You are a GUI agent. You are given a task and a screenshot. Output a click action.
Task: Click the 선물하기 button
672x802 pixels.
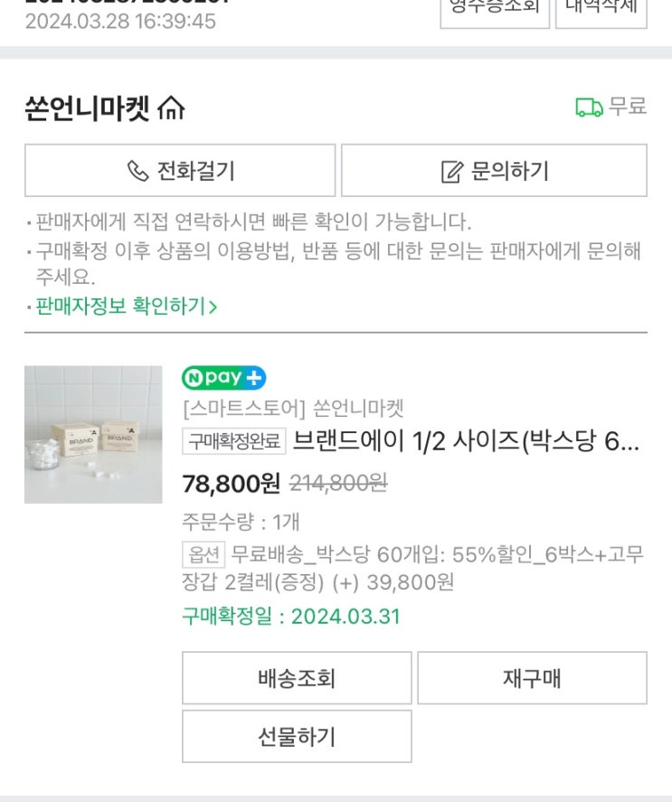297,736
